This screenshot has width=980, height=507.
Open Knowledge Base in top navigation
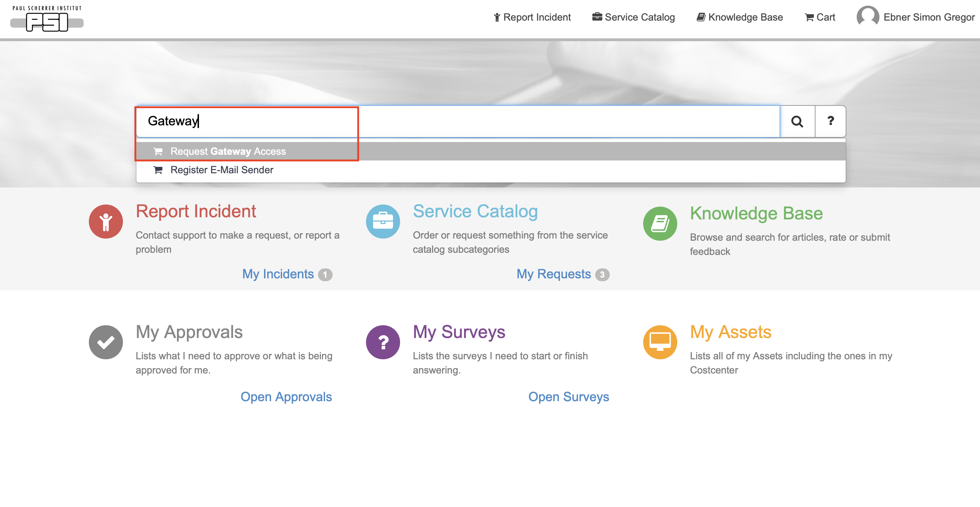click(x=739, y=17)
